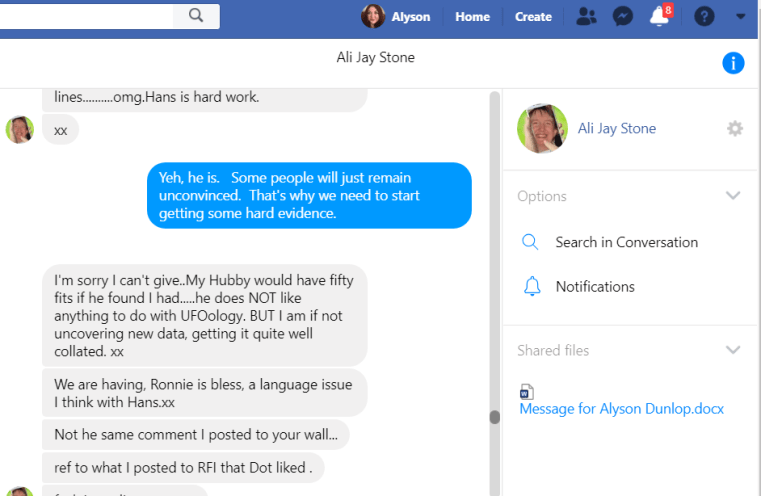Open the Messenger icon in top bar
This screenshot has height=496, width=761.
coord(622,16)
